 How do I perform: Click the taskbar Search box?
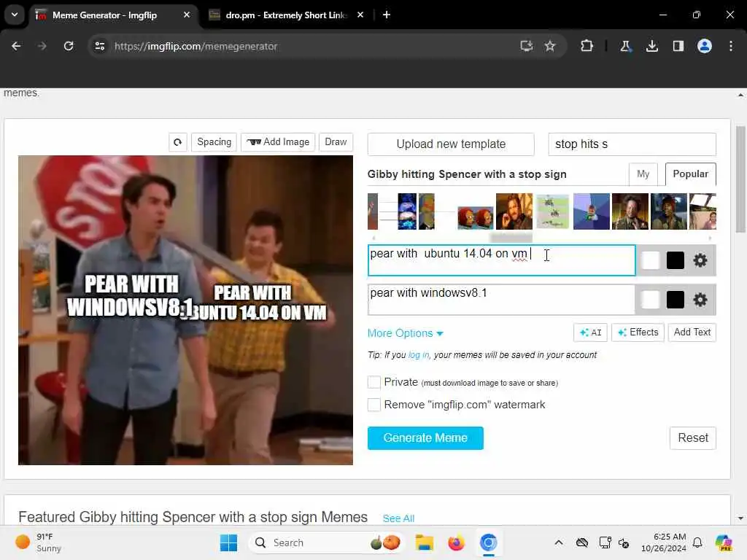click(x=326, y=542)
